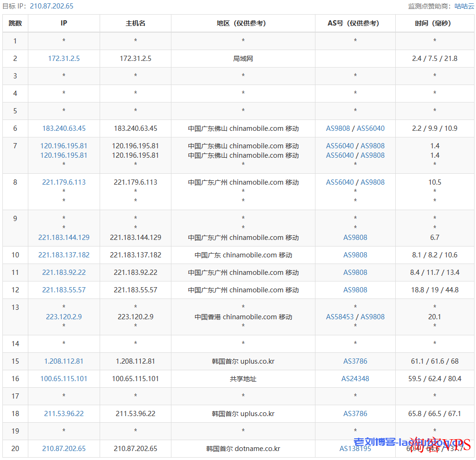Open AS58453 link in hop 13 row
Viewport: 476px width, 460px height.
[340, 317]
